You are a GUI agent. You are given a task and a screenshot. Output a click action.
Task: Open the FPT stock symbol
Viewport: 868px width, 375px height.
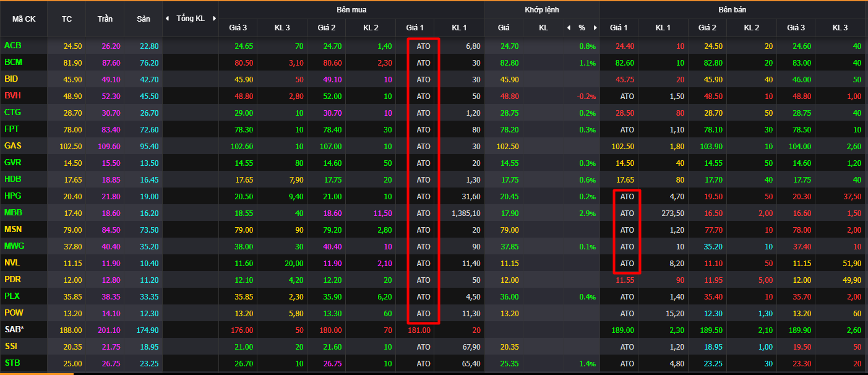pos(12,129)
